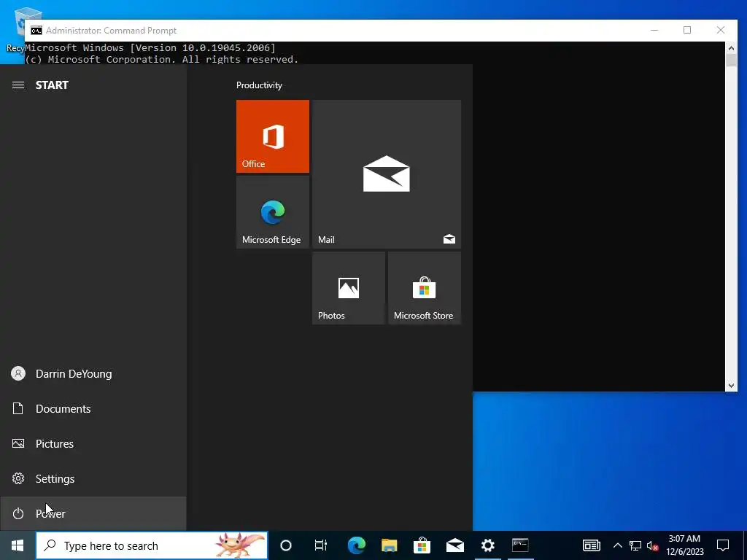Open Documents from Start sidebar
747x560 pixels.
pyautogui.click(x=93, y=408)
